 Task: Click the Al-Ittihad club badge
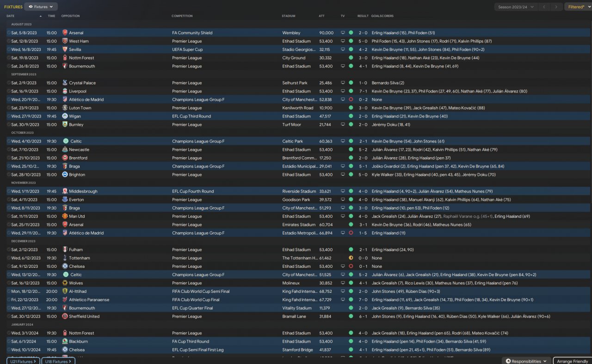(x=65, y=291)
